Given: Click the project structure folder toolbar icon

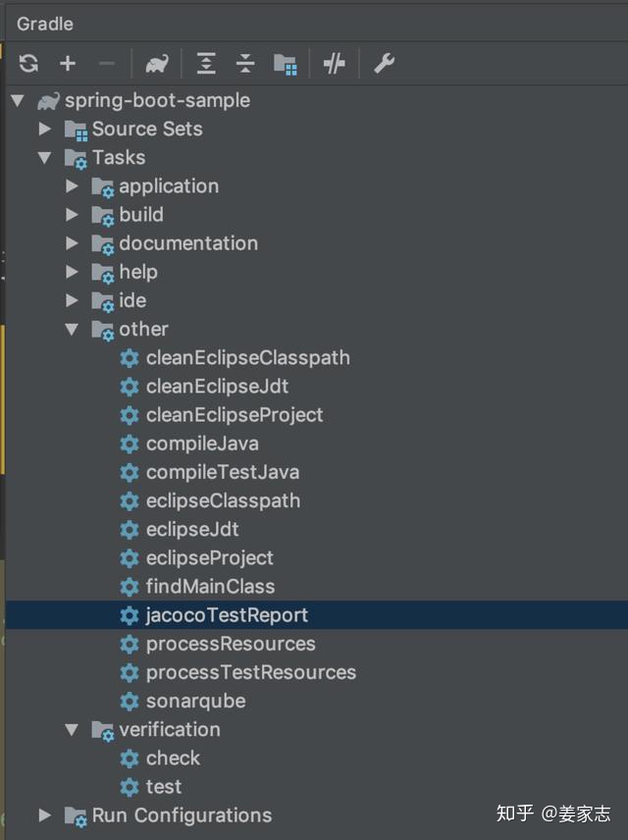Looking at the screenshot, I should (286, 64).
